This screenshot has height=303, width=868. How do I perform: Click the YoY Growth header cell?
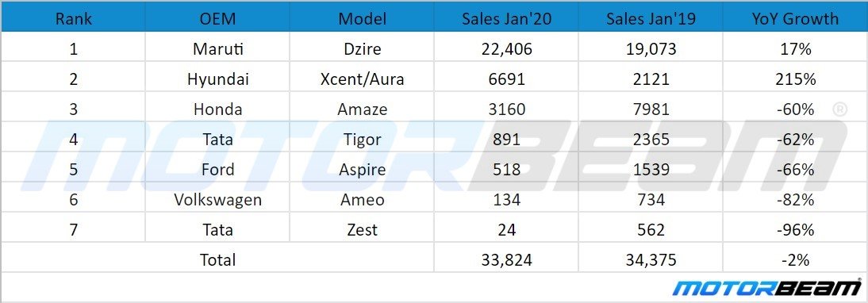click(795, 19)
